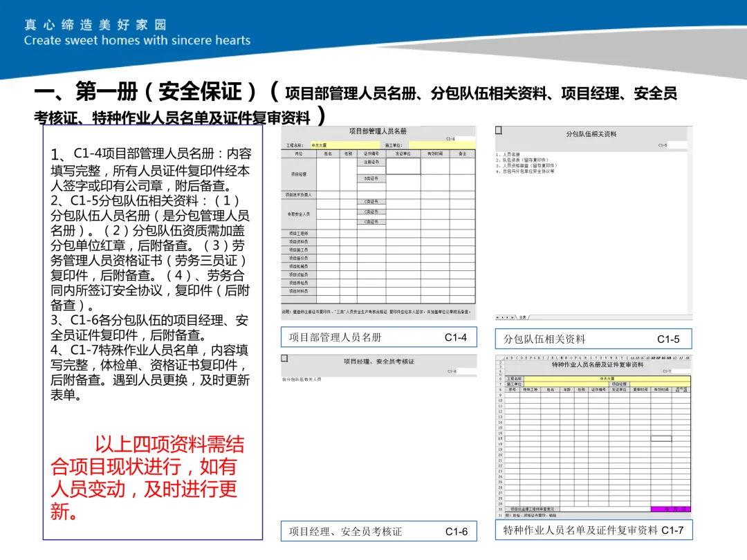The width and height of the screenshot is (747, 560).
Task: Open the 项目部管理人员名册 form thumbnail
Action: tap(378, 223)
